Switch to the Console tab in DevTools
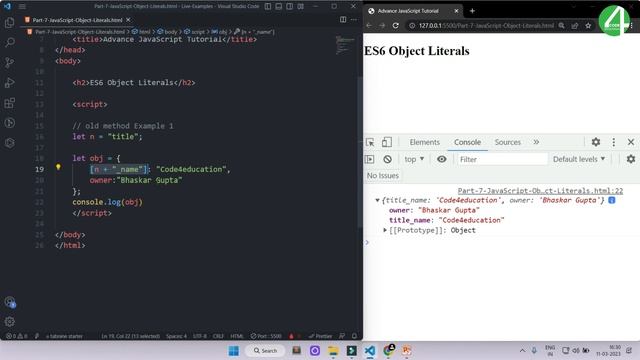Image resolution: width=640 pixels, height=360 pixels. [467, 142]
